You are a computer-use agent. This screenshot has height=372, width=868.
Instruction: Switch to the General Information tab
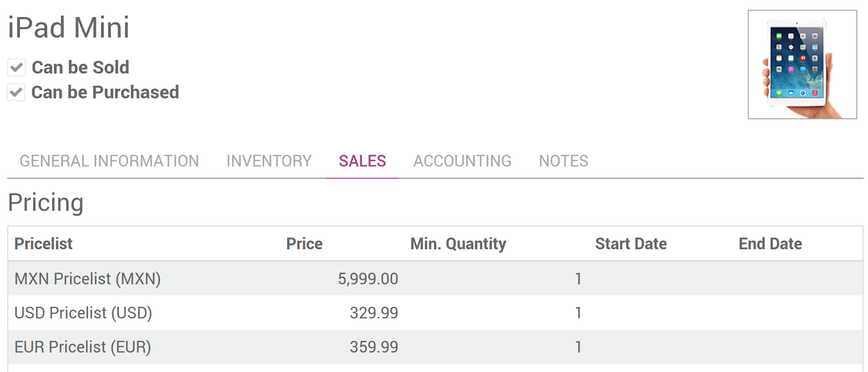109,161
